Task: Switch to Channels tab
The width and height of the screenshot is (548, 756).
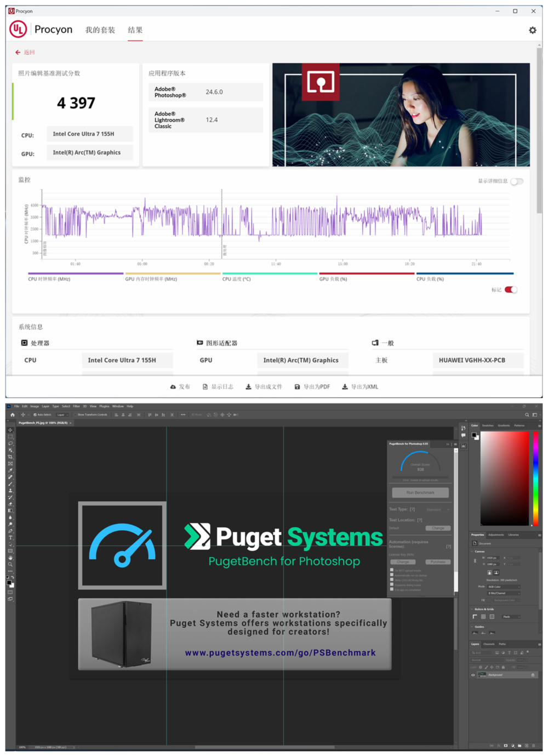Action: click(489, 644)
